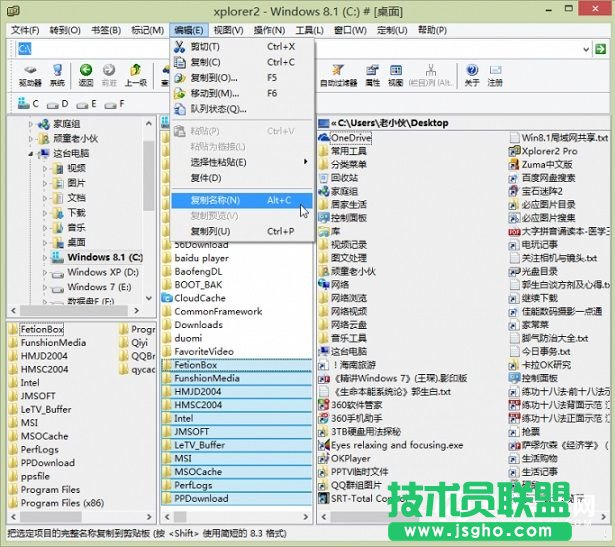Click the 视图 (View) toolbar icon
The height and width of the screenshot is (547, 615).
point(395,75)
